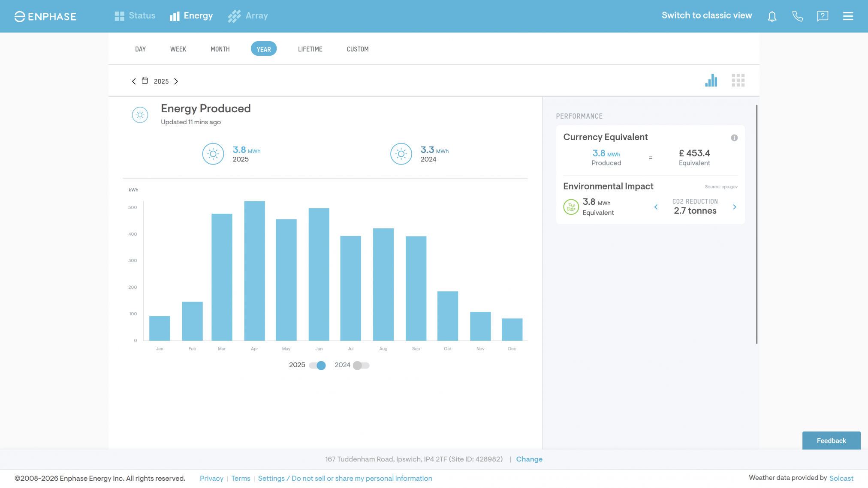
Task: Switch to bar chart view icon
Action: 711,81
